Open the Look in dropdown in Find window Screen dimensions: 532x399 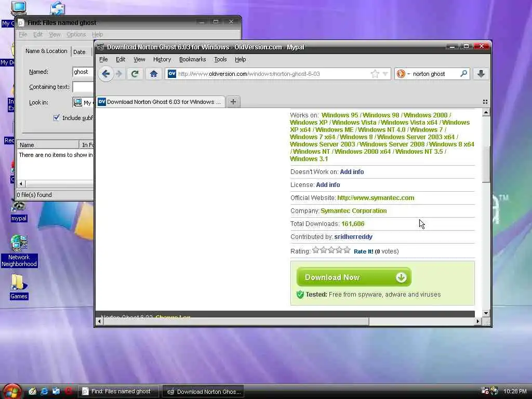pyautogui.click(x=83, y=102)
